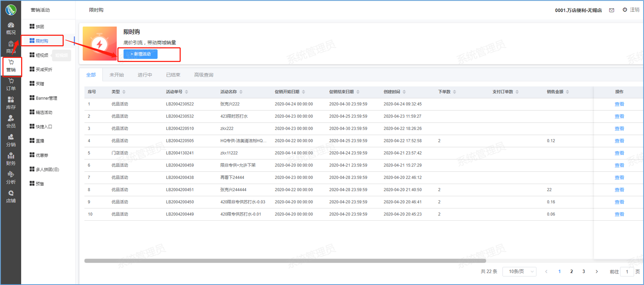Sort the table by 支付订单数 column
The height and width of the screenshot is (285, 644).
pyautogui.click(x=517, y=92)
